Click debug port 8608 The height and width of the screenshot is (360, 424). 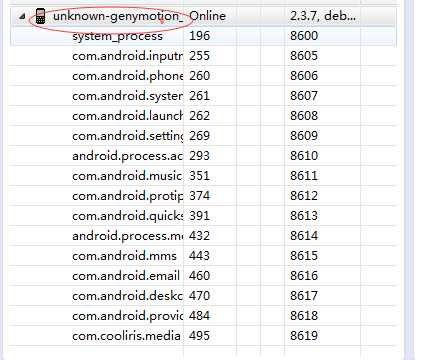click(x=304, y=116)
